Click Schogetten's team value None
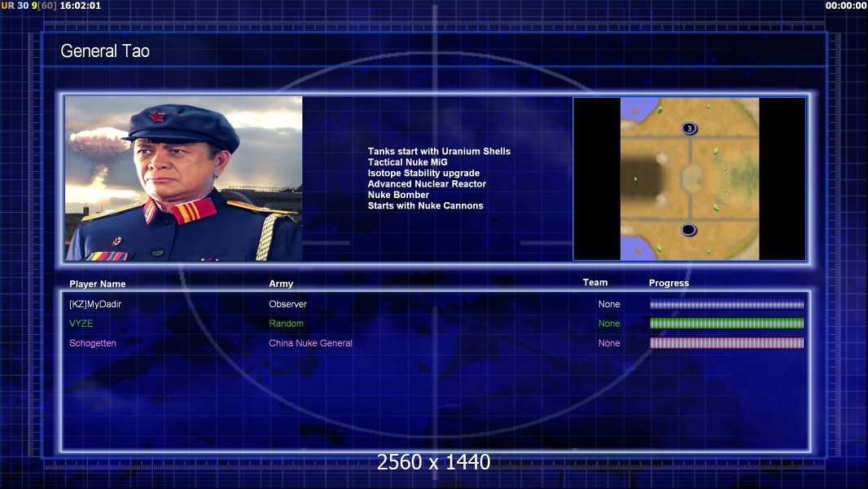Viewport: 868px width, 489px height. 609,343
